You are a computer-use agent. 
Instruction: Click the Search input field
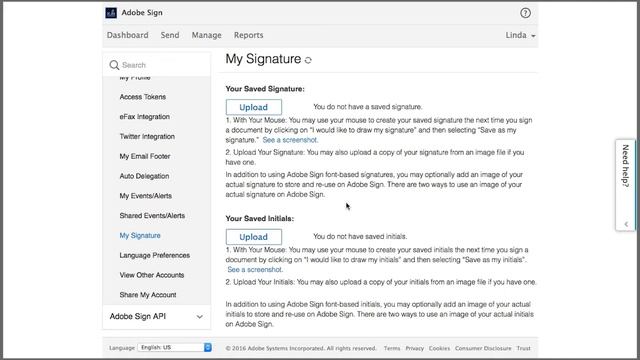157,65
